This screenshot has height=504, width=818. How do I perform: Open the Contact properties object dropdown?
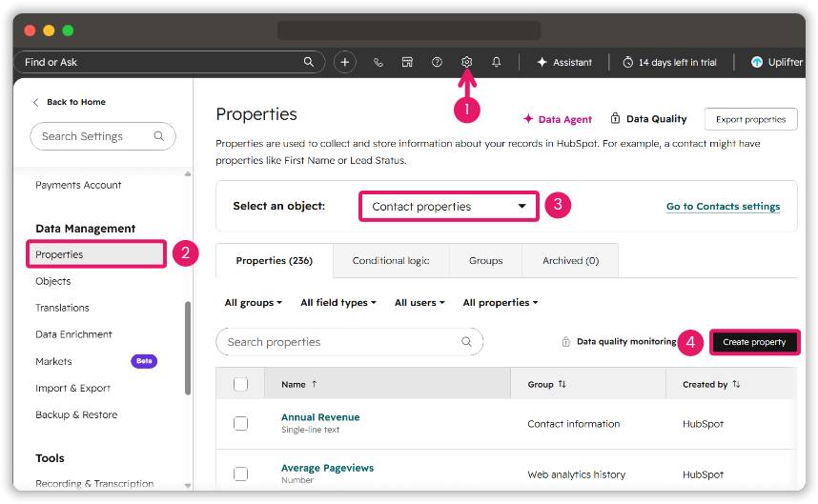(449, 207)
